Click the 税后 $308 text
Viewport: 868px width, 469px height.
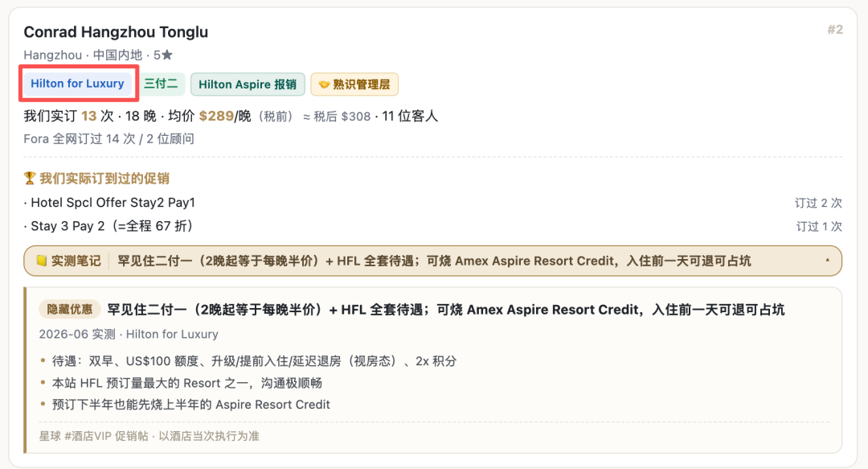click(342, 117)
